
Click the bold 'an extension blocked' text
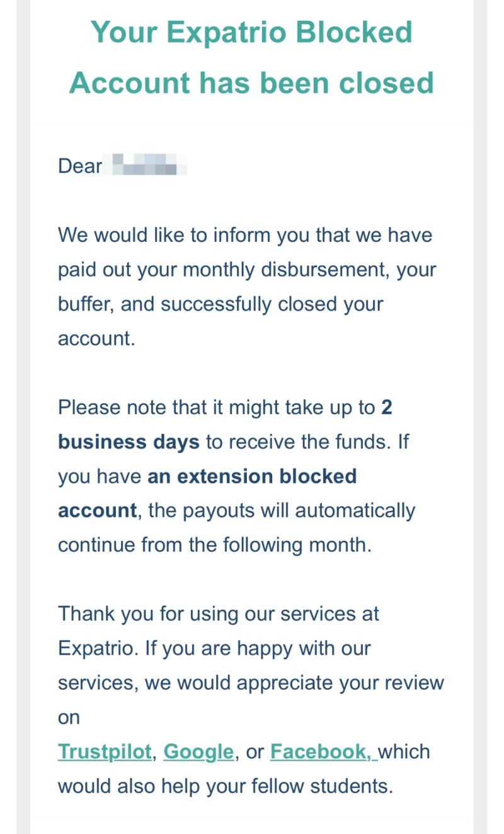click(x=252, y=476)
